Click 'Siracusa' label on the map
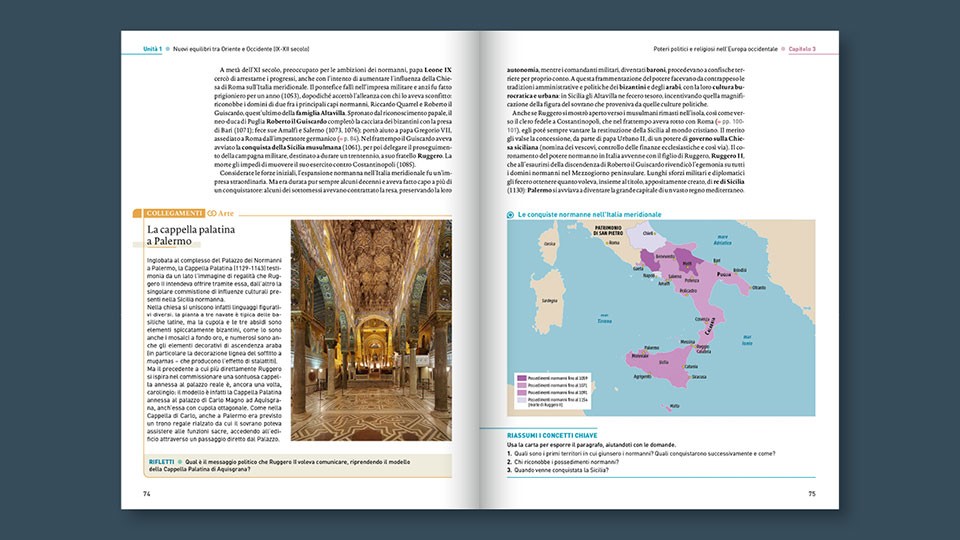The image size is (960, 540). point(699,377)
